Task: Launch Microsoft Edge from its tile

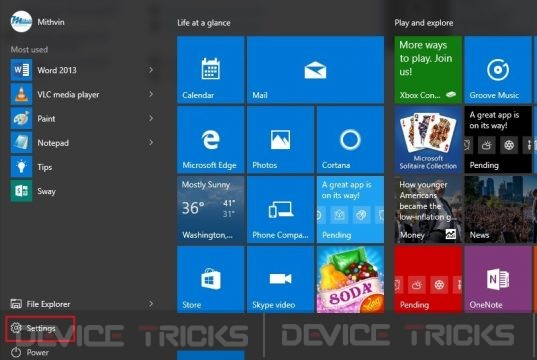Action: tap(211, 140)
